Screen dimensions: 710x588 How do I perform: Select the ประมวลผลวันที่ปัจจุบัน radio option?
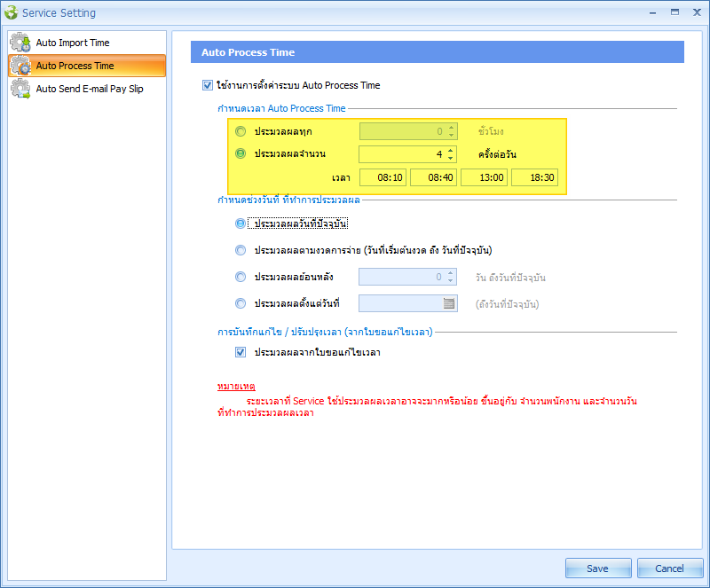241,223
